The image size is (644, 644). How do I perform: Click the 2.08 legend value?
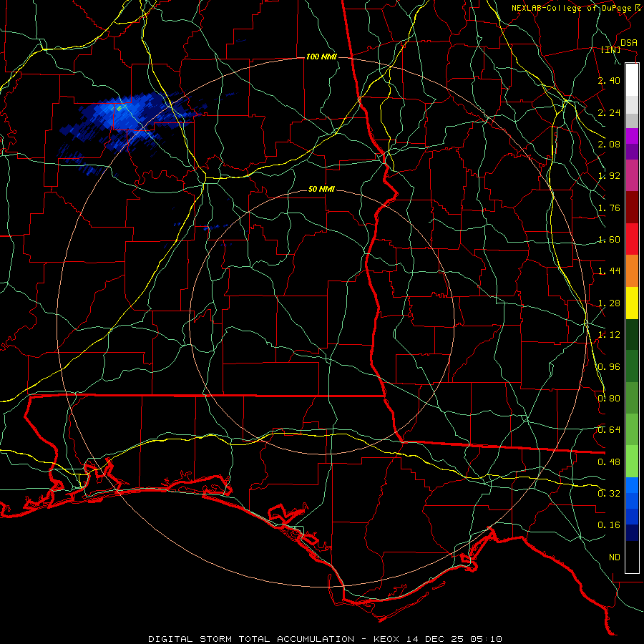[609, 144]
